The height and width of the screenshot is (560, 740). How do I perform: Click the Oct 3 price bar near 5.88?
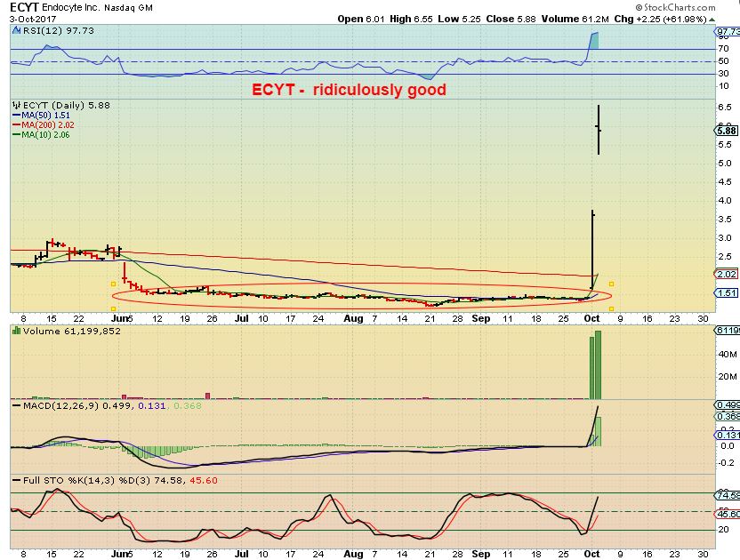[x=599, y=130]
